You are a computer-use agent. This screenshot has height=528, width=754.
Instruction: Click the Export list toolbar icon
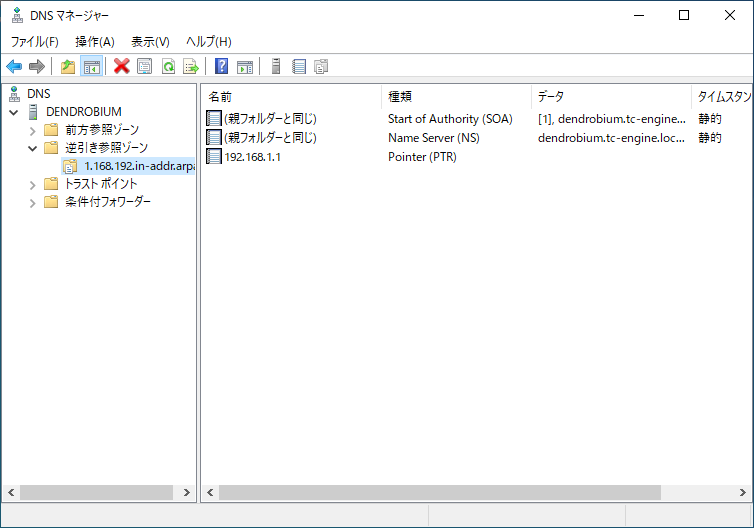click(x=191, y=66)
